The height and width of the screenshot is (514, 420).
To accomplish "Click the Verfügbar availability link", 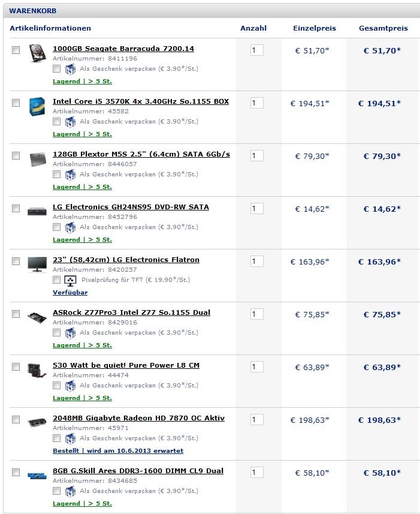I will [70, 293].
